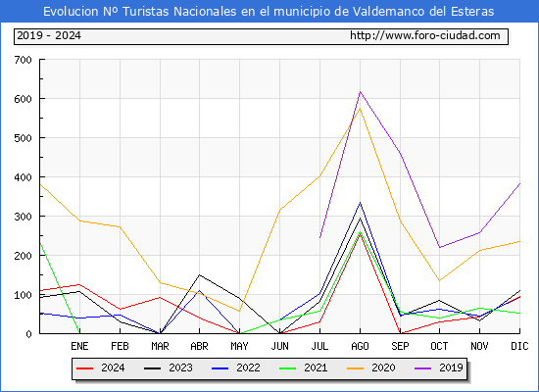Click the JUL month axis label
The image size is (539, 392).
tap(319, 346)
